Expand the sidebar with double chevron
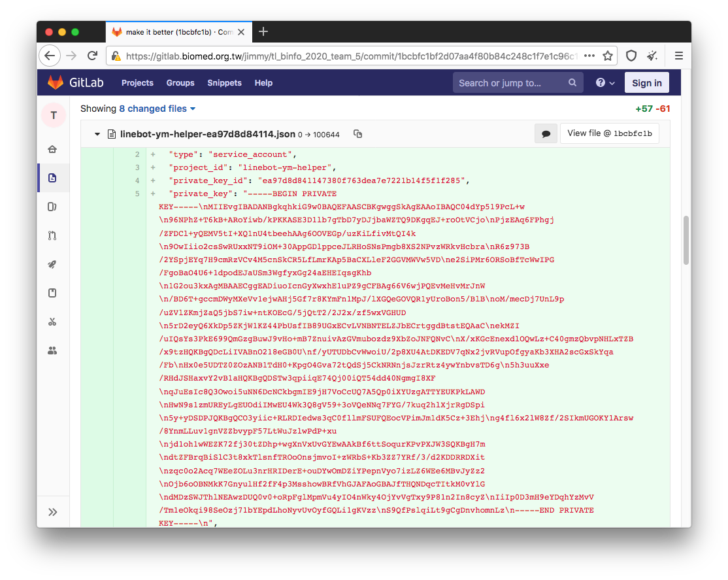Image resolution: width=728 pixels, height=580 pixels. [53, 512]
